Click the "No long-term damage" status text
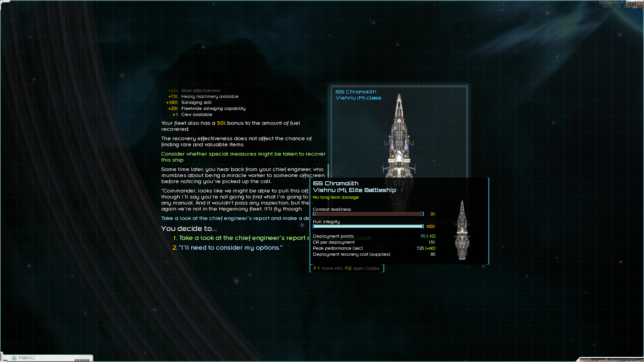This screenshot has width=644, height=362. (x=336, y=197)
